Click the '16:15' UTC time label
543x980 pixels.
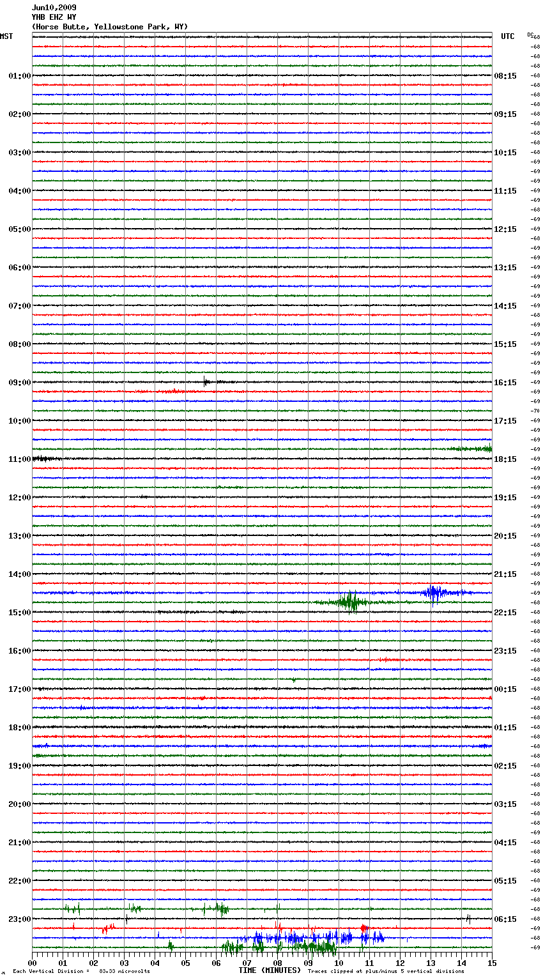[505, 383]
